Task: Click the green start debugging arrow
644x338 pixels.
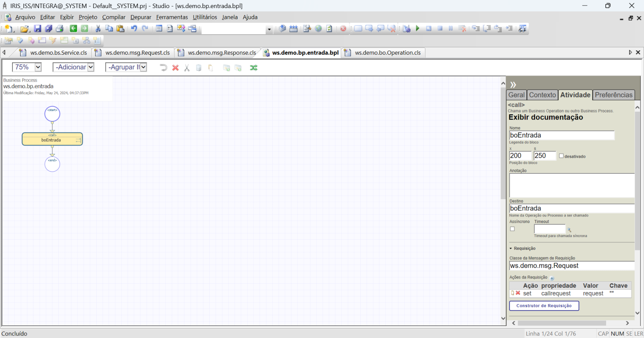Action: 417,29
